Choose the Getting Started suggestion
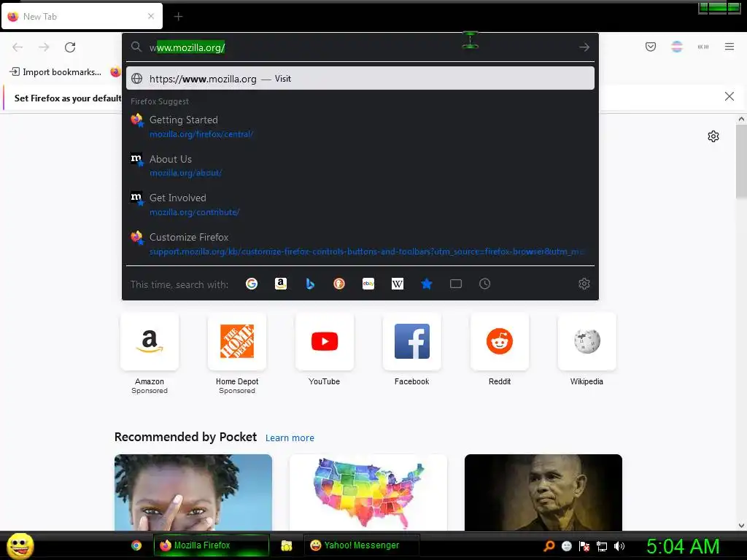This screenshot has height=560, width=747. pos(360,127)
